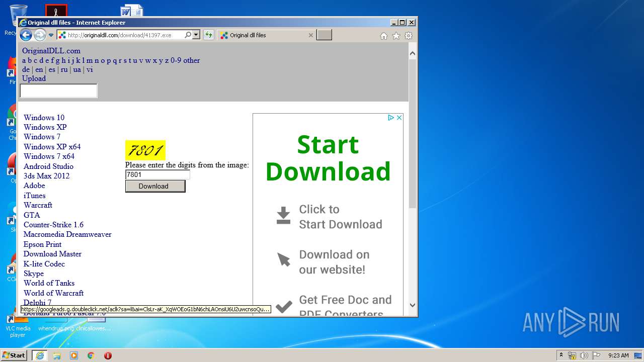This screenshot has height=362, width=644.
Task: Open the Macromedia Dreamweaver link
Action: [67, 234]
